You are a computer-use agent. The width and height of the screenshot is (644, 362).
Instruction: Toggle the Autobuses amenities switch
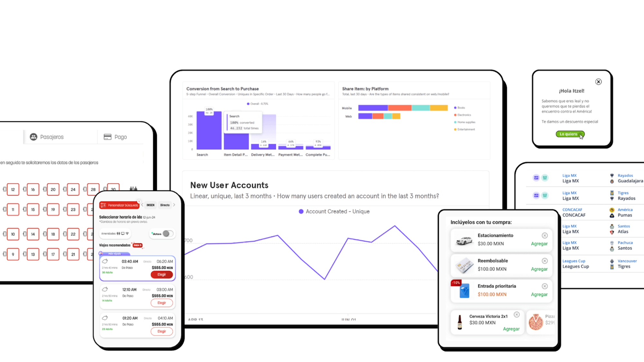(168, 233)
